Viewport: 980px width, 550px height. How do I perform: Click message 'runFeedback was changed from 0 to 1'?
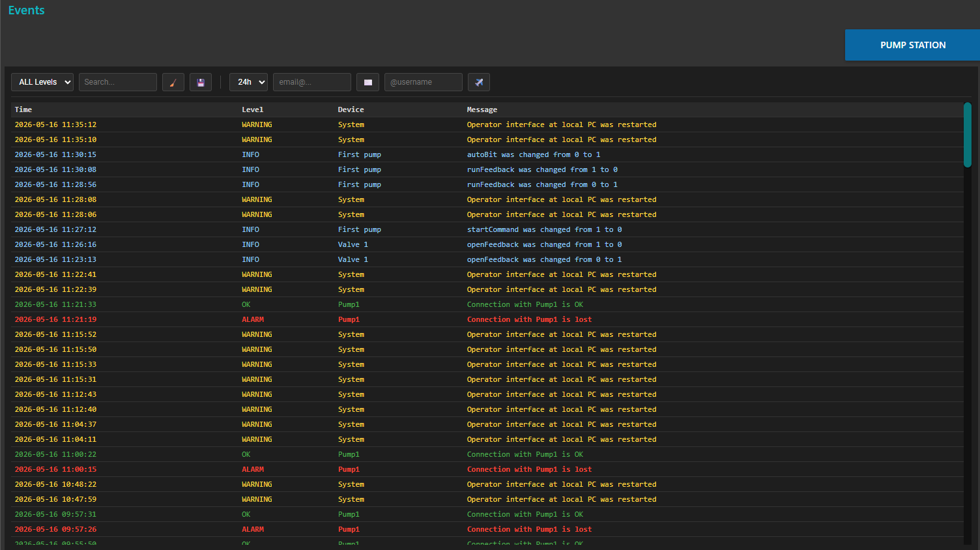coord(542,184)
